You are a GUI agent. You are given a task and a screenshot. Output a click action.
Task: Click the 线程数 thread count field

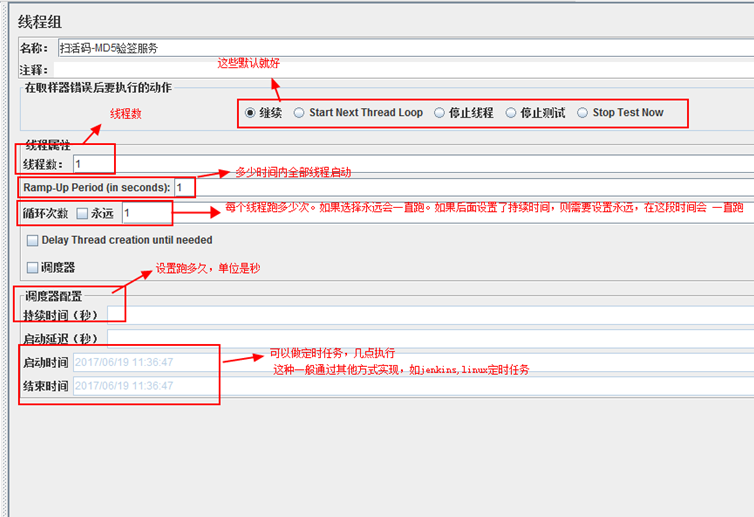[414, 164]
